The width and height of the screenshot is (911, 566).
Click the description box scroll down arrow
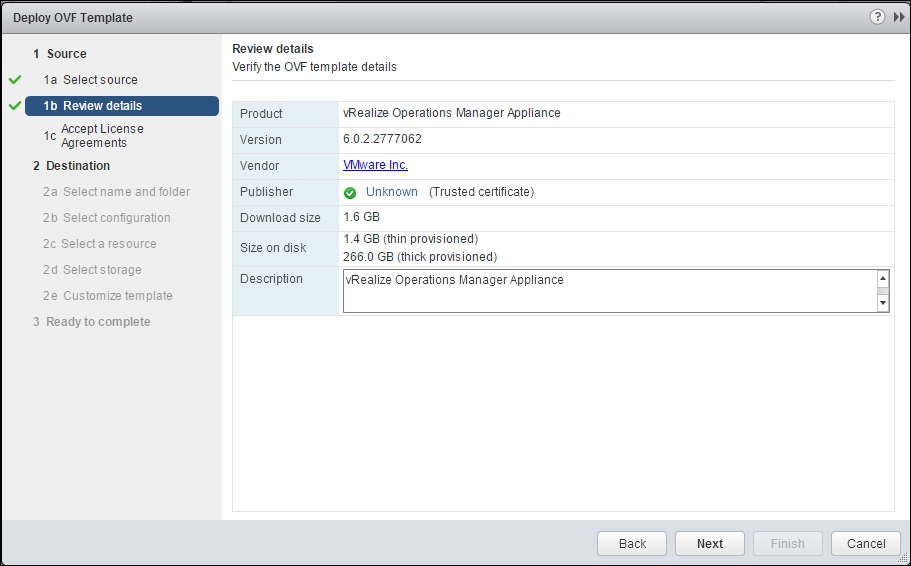[x=883, y=303]
